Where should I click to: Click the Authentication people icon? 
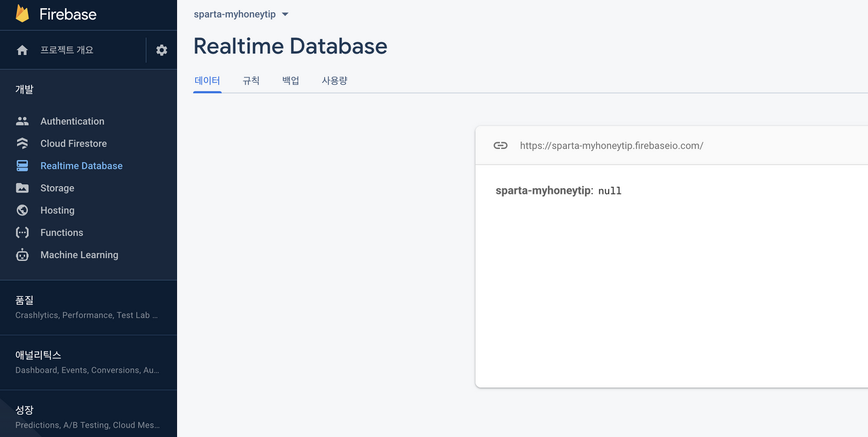coord(22,121)
